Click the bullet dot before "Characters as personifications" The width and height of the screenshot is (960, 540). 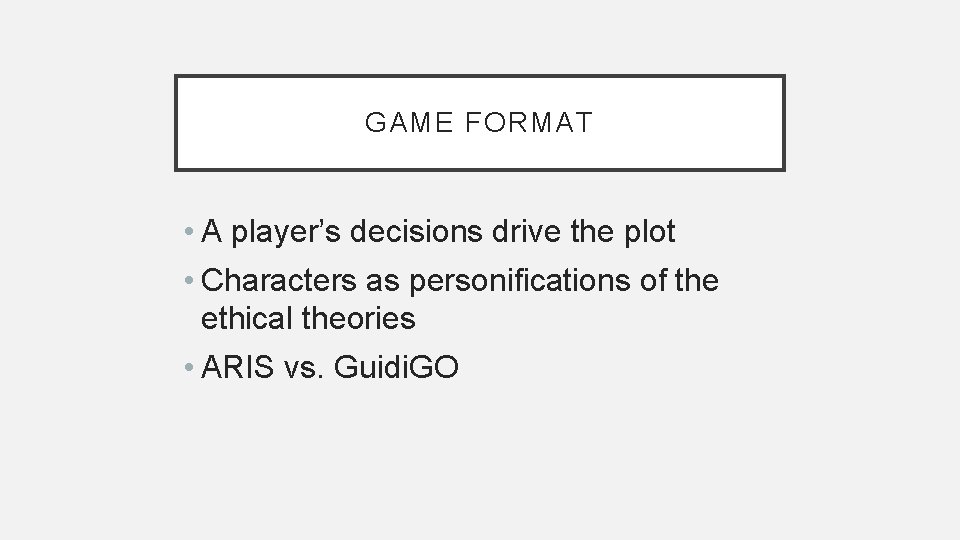(x=189, y=280)
